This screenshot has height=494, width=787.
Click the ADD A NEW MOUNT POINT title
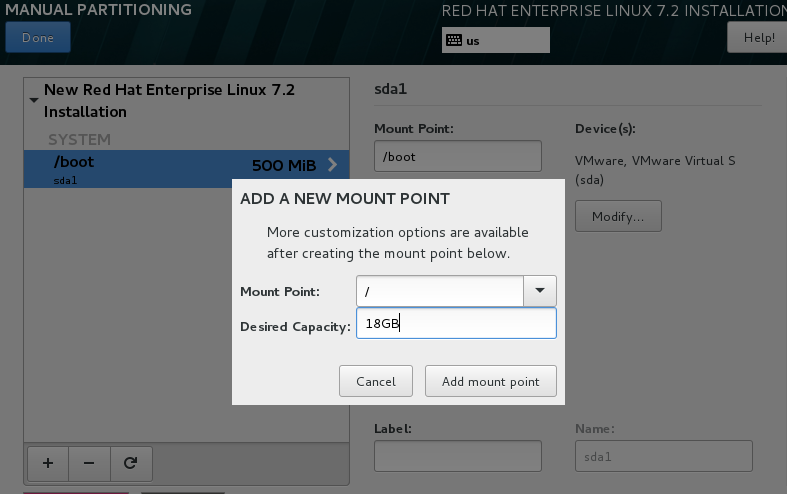[x=345, y=199]
